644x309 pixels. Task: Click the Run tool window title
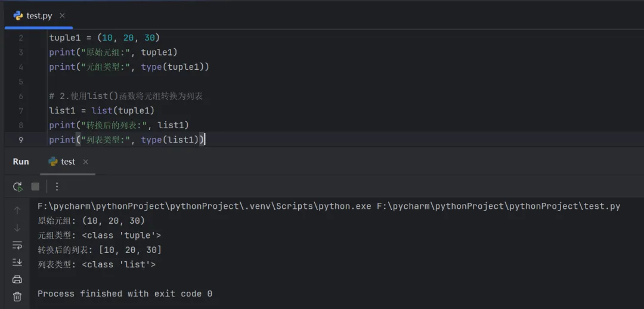(x=21, y=162)
